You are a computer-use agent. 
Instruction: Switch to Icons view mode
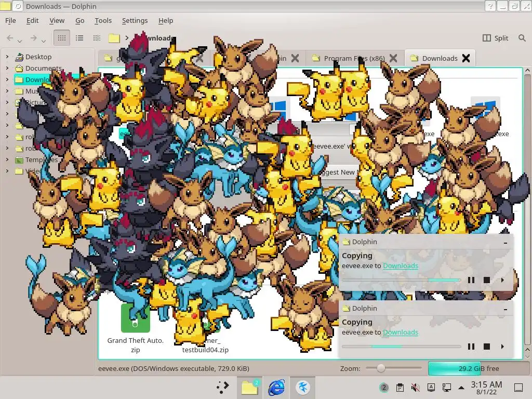click(62, 38)
